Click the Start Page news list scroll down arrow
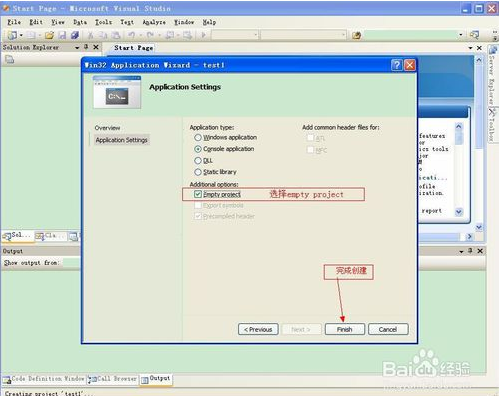Viewport: 500px width, 396px height. pyautogui.click(x=459, y=212)
